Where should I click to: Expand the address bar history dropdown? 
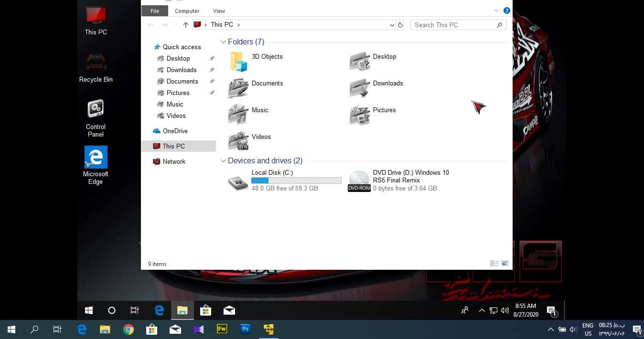coord(392,25)
